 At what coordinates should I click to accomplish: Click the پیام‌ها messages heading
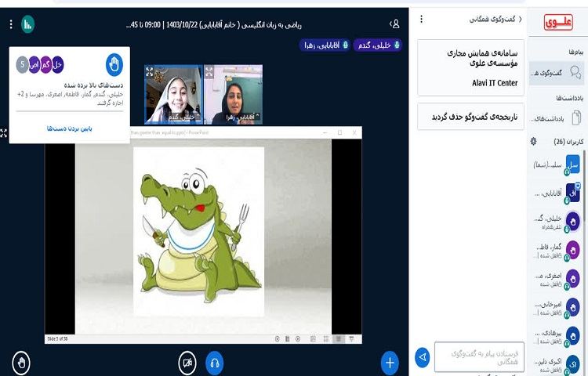(x=576, y=52)
